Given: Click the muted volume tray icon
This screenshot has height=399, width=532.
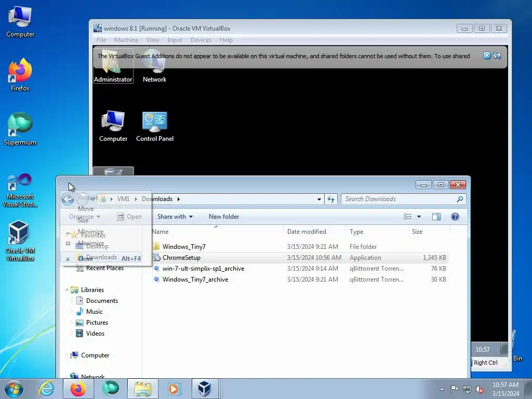Looking at the screenshot, I should click(480, 389).
